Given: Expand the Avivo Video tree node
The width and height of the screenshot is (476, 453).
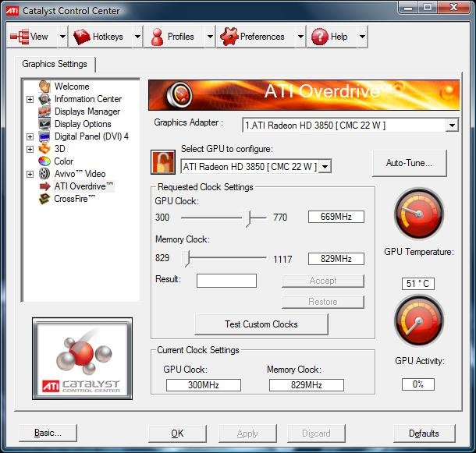Looking at the screenshot, I should click(x=30, y=174).
